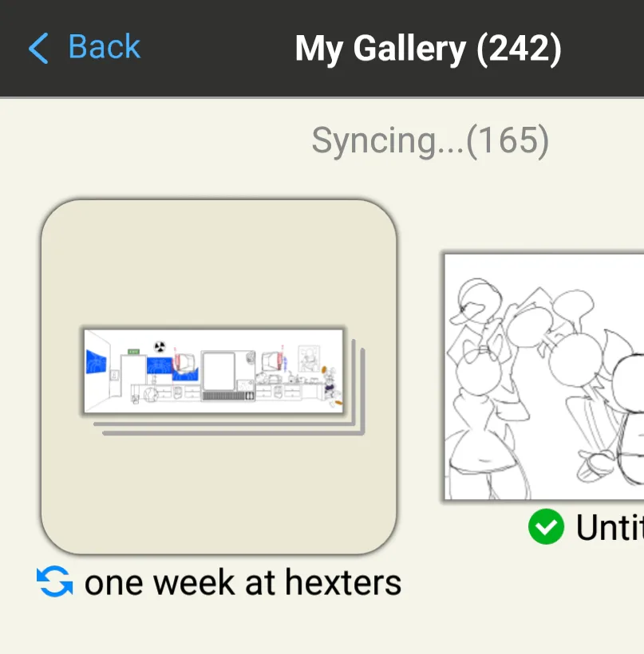Tap the blue back chevron arrow
644x654 pixels.
(x=38, y=49)
